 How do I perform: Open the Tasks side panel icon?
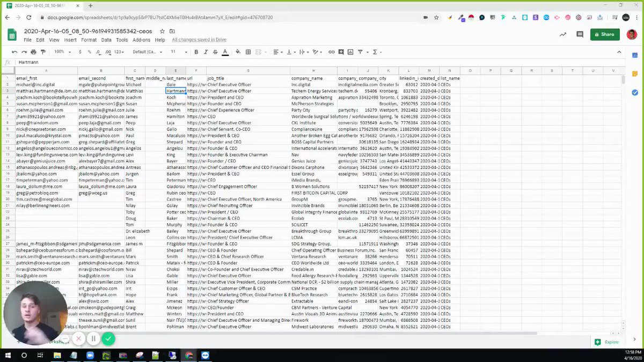(635, 92)
